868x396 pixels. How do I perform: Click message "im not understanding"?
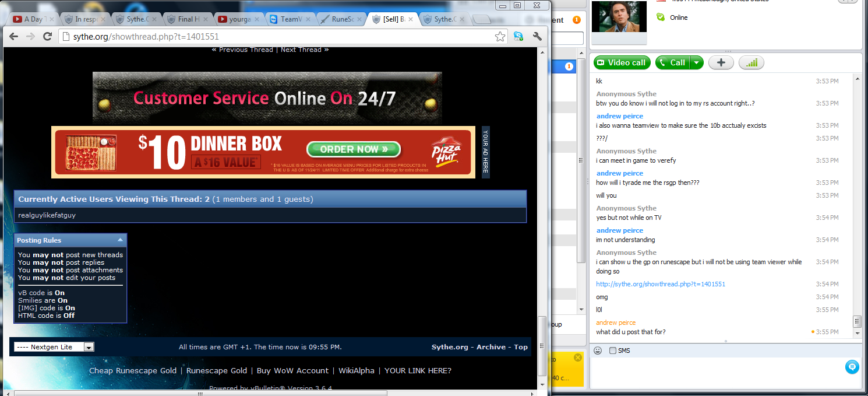coord(625,240)
